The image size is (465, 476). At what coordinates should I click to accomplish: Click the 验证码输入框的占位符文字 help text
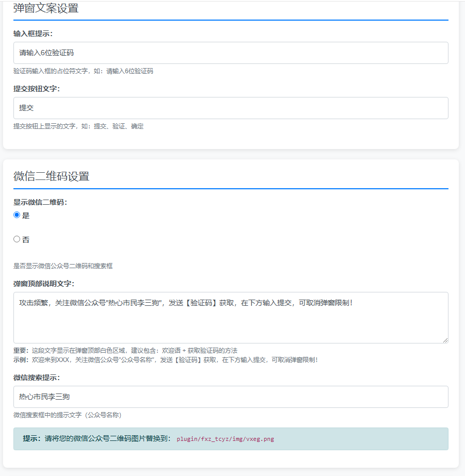coord(83,71)
